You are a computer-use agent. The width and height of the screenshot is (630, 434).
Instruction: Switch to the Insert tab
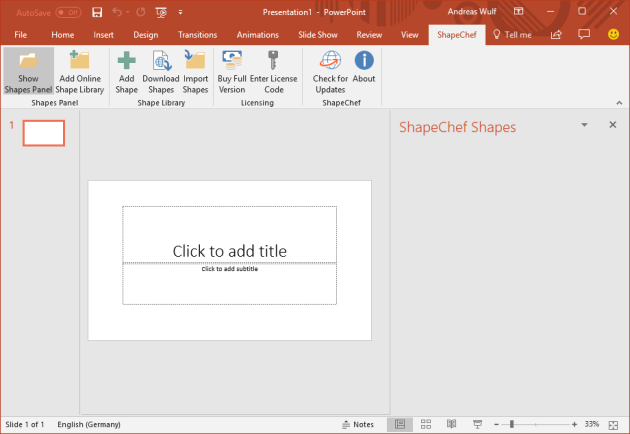(x=103, y=35)
